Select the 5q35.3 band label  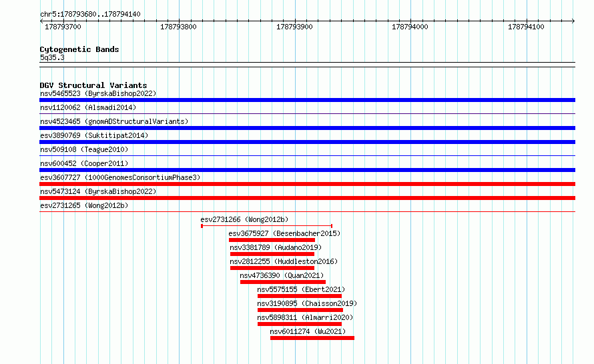pos(52,57)
